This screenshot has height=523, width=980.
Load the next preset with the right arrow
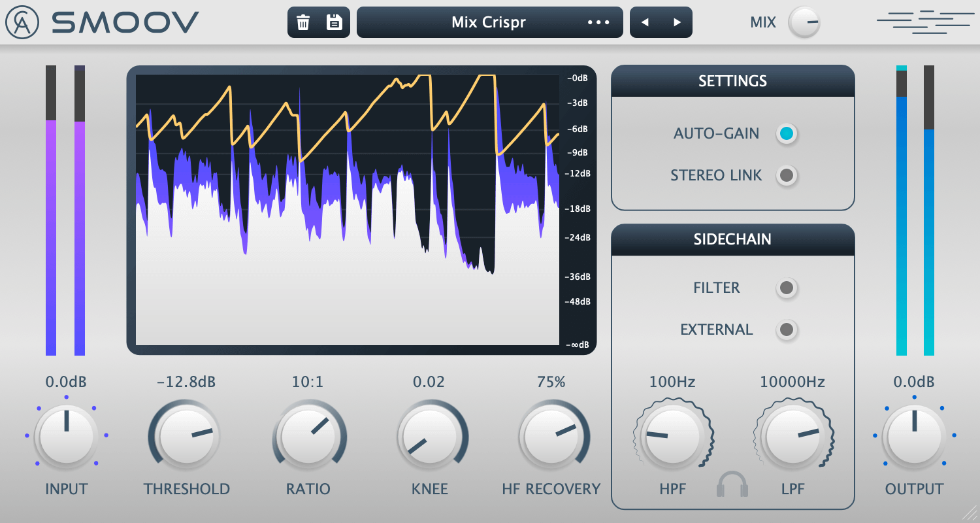(676, 22)
